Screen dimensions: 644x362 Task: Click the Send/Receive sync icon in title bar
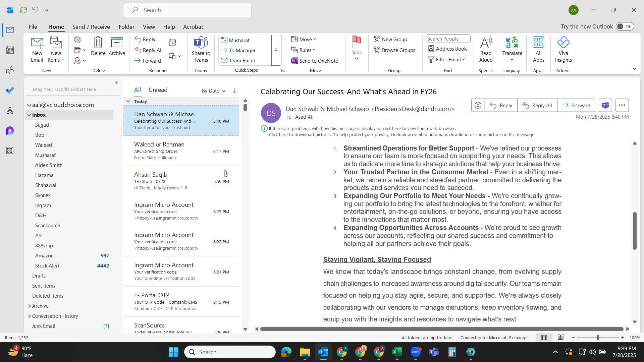tap(23, 10)
